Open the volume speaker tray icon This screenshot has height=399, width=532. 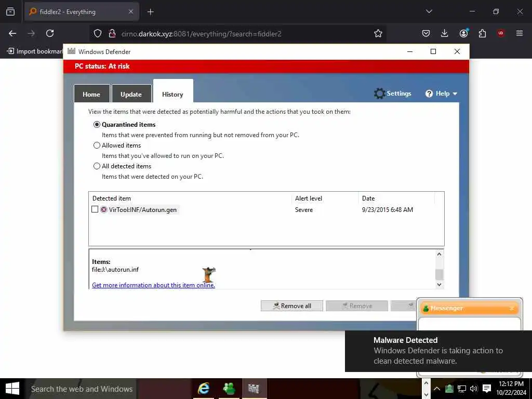coord(474,389)
